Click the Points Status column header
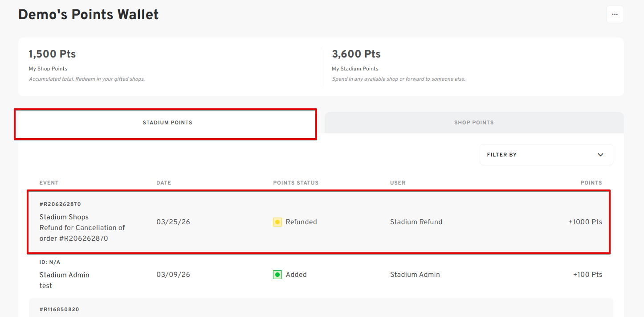This screenshot has width=644, height=317. click(x=296, y=183)
